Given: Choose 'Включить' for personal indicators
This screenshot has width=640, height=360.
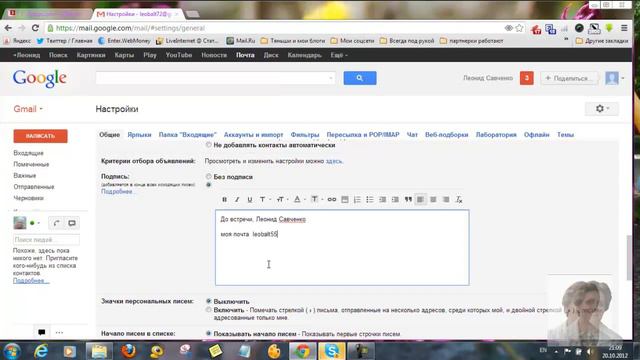Looking at the screenshot, I should (x=209, y=310).
